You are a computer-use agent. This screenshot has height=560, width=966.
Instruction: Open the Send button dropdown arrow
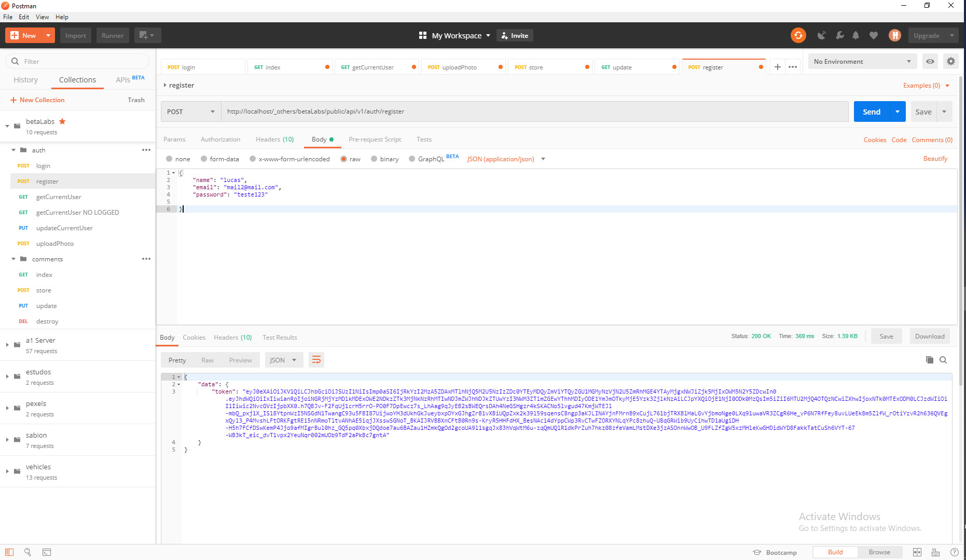click(898, 111)
